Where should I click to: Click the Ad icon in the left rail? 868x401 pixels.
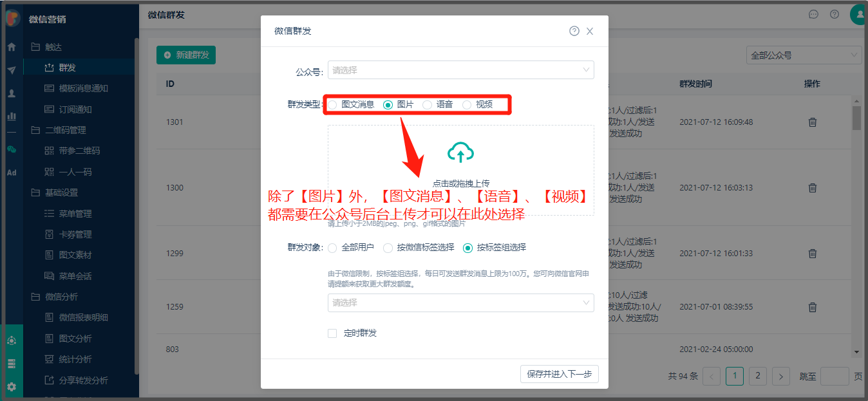pos(12,173)
